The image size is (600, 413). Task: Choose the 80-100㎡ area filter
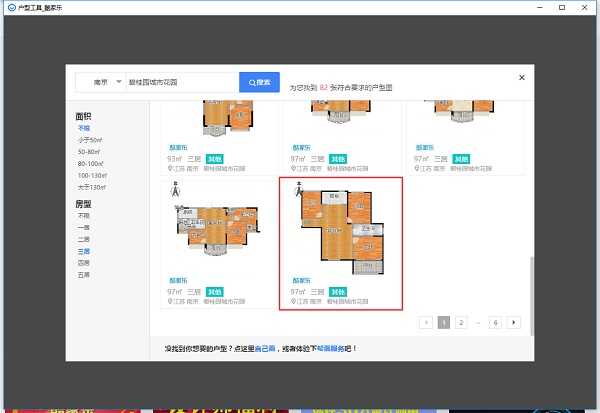(91, 163)
